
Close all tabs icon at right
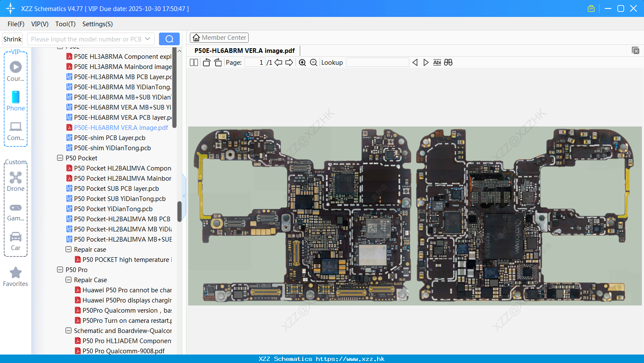[x=636, y=50]
